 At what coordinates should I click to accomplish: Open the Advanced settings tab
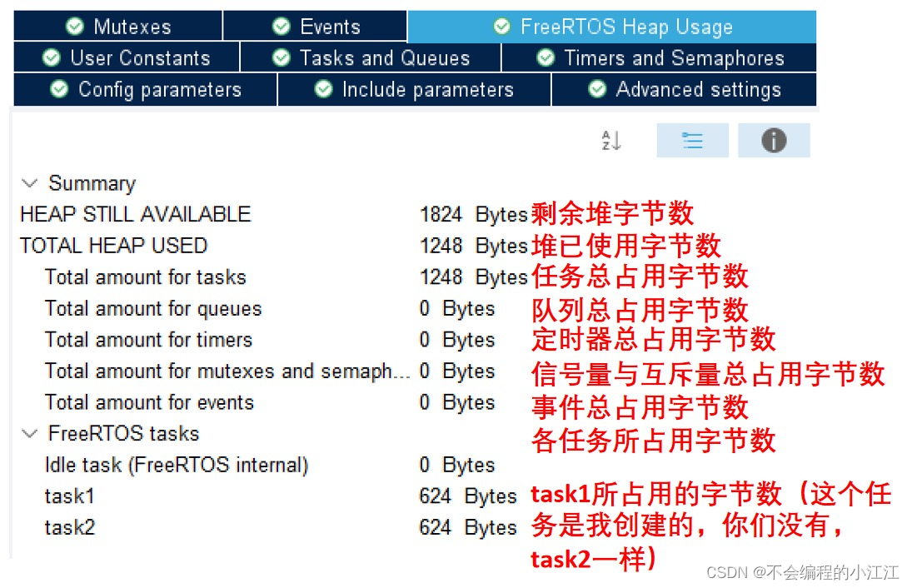[x=684, y=89]
